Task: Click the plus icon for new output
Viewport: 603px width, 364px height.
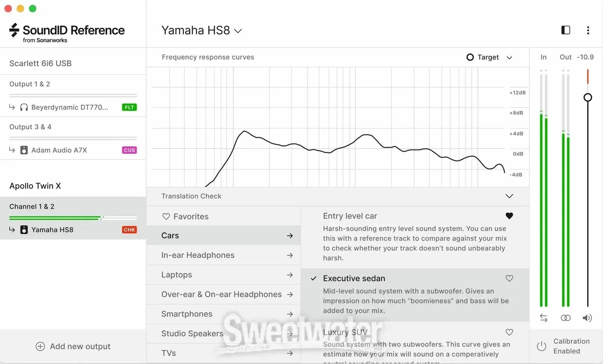Action: click(x=40, y=346)
